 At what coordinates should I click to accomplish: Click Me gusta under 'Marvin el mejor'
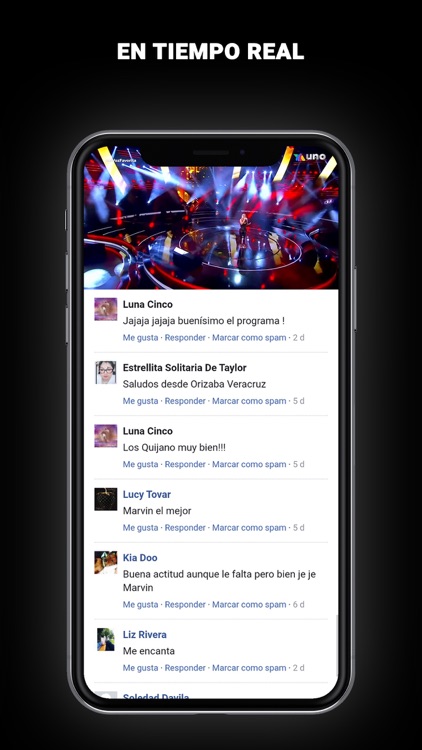tap(140, 528)
